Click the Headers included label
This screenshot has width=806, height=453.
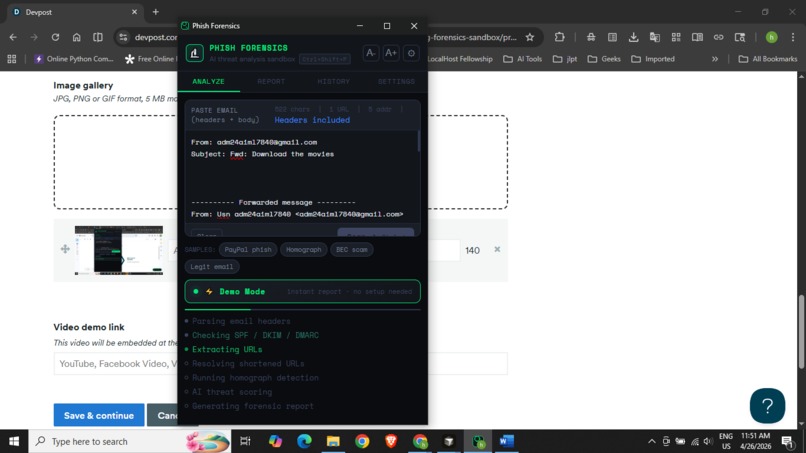pos(312,120)
